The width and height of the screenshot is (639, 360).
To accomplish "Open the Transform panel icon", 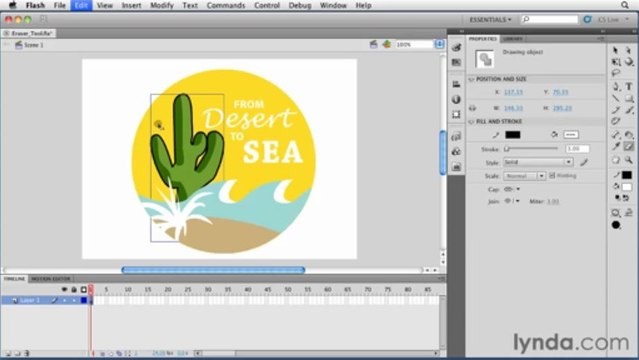I will coord(456,115).
